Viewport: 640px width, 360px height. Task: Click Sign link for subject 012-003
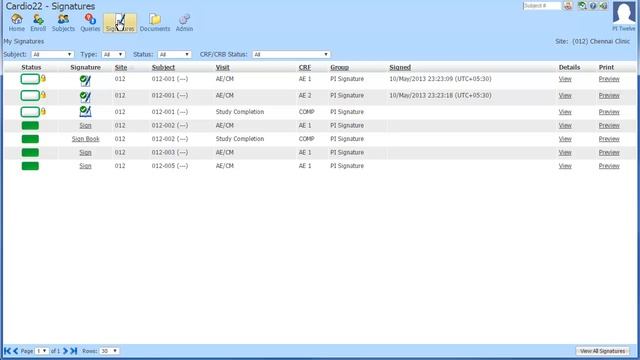pos(85,152)
